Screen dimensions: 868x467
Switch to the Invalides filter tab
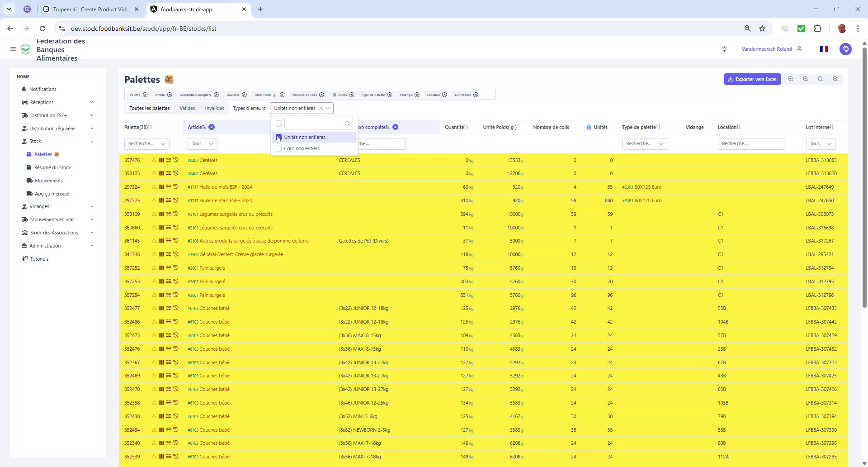214,108
